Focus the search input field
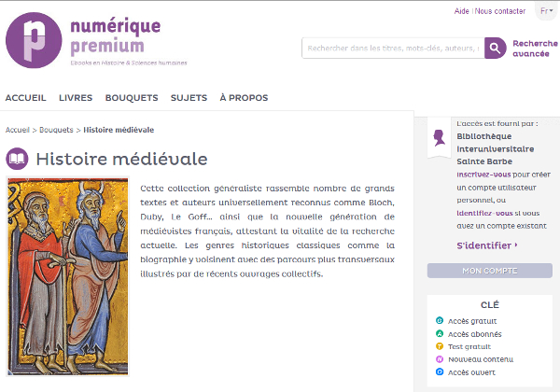 point(393,48)
